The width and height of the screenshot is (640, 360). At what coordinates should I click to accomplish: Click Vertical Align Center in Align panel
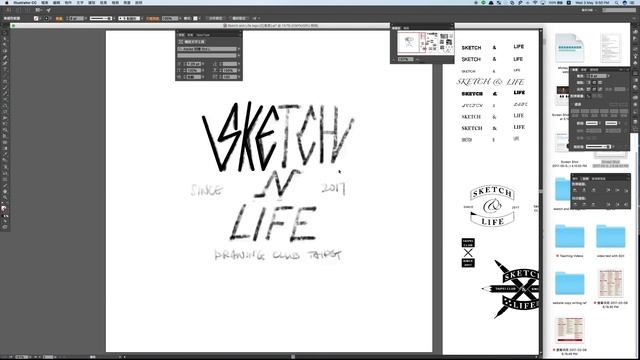coord(617,190)
